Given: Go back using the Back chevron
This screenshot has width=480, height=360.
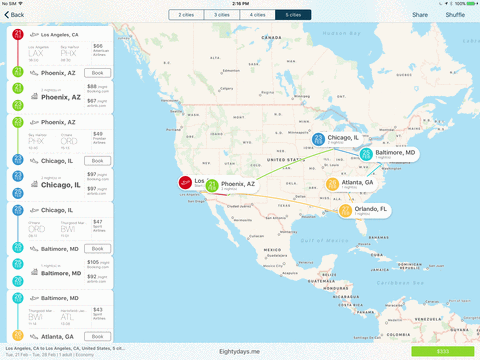Looking at the screenshot, I should click(x=14, y=15).
